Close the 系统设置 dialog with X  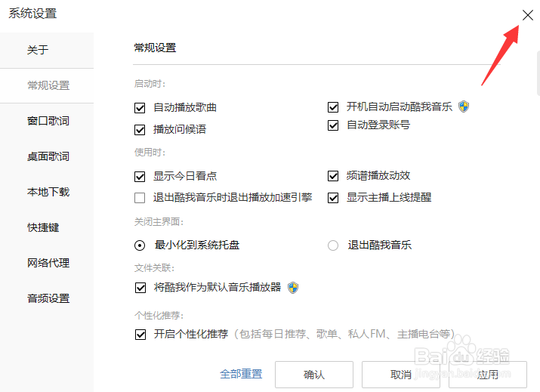pyautogui.click(x=527, y=15)
